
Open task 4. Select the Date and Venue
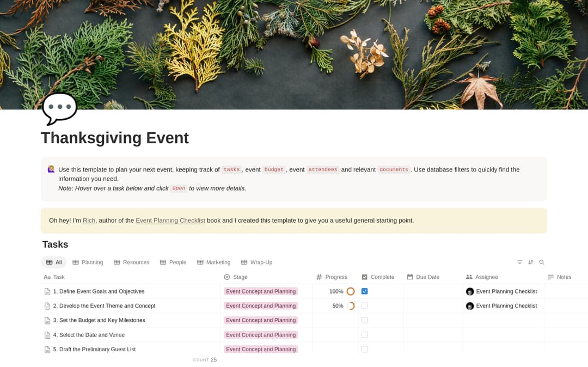click(x=89, y=335)
